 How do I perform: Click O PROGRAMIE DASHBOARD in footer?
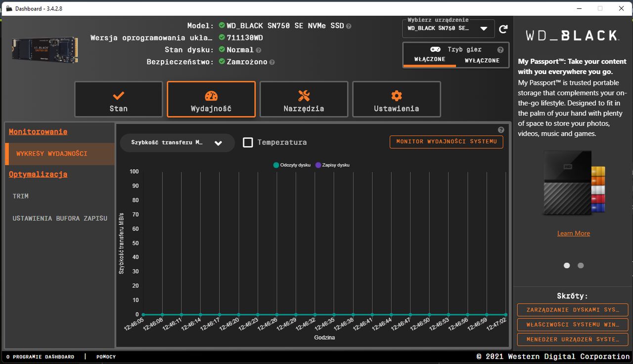click(x=40, y=357)
